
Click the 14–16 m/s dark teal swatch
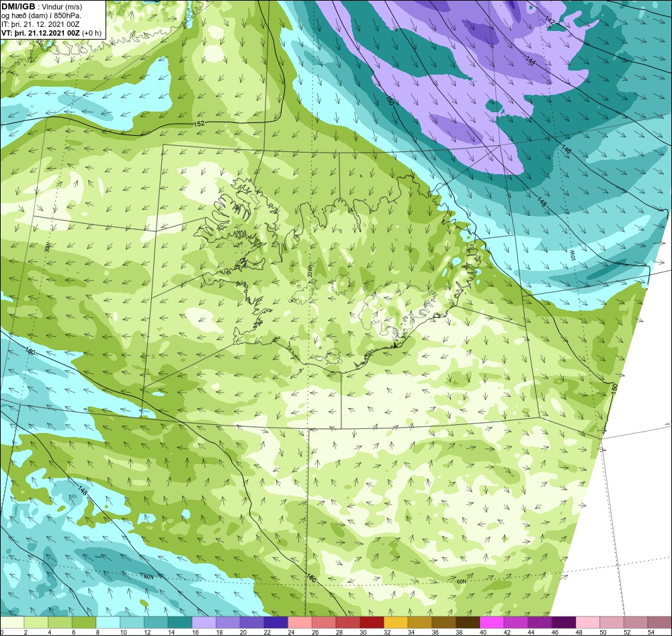coord(180,623)
